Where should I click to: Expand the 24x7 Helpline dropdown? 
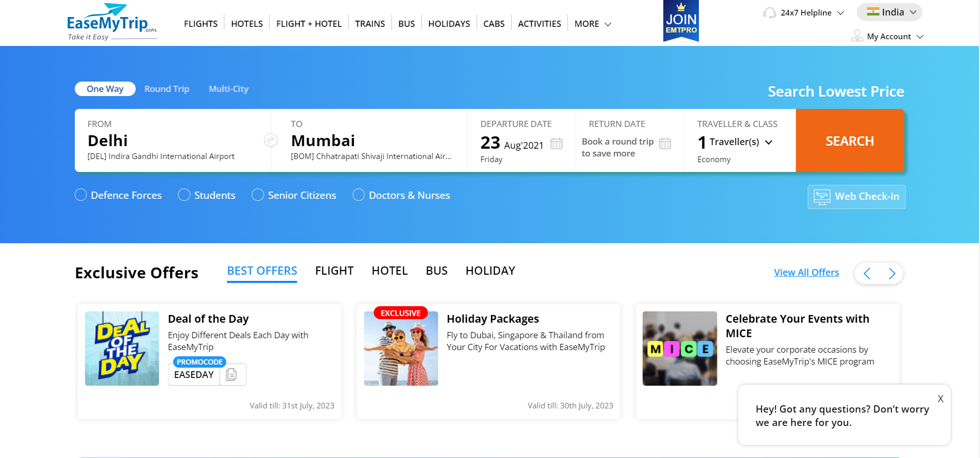click(812, 12)
